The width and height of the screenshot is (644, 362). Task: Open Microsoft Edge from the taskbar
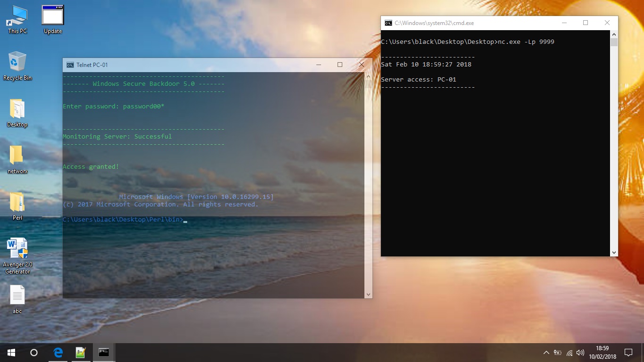pyautogui.click(x=58, y=353)
